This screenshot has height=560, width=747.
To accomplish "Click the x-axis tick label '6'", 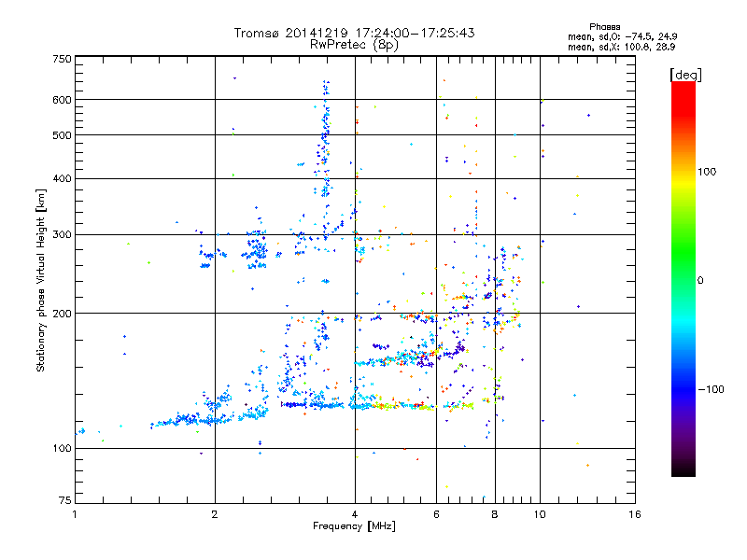I will click(436, 514).
